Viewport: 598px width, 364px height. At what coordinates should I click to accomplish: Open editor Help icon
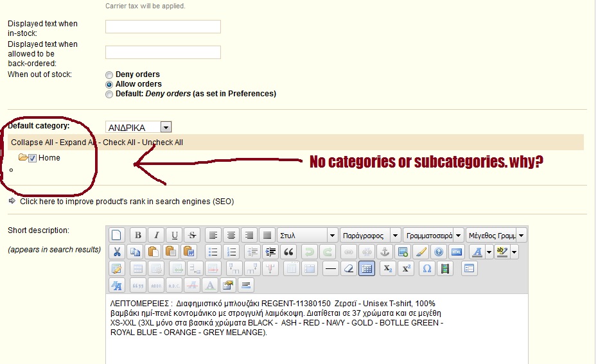pyautogui.click(x=439, y=252)
